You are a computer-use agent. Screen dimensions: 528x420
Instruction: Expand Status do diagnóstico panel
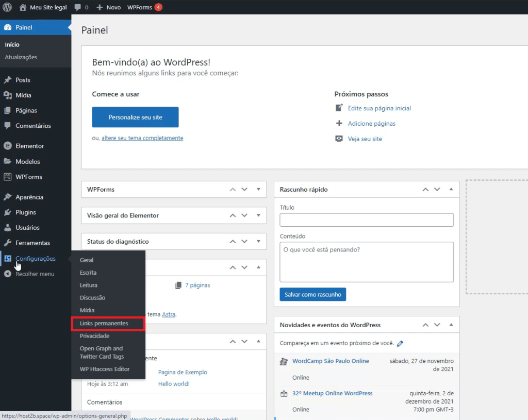click(259, 241)
